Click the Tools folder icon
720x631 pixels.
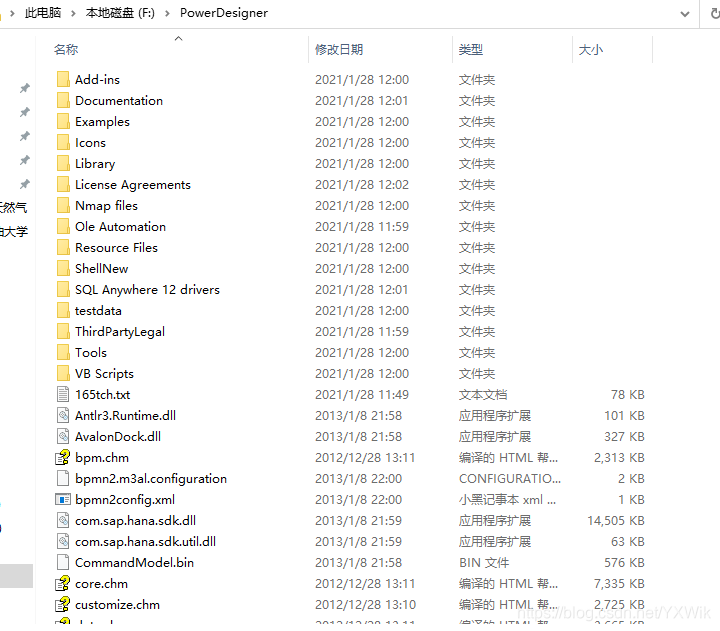pyautogui.click(x=63, y=353)
